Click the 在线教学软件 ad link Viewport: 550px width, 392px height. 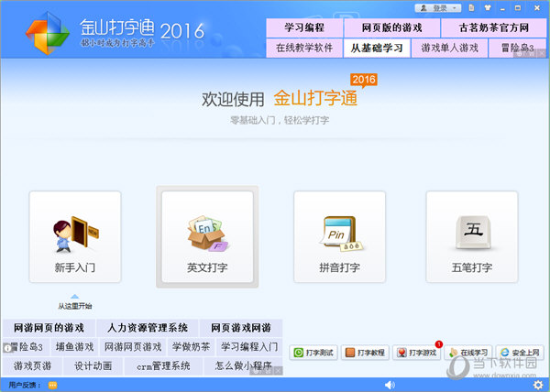tap(304, 48)
